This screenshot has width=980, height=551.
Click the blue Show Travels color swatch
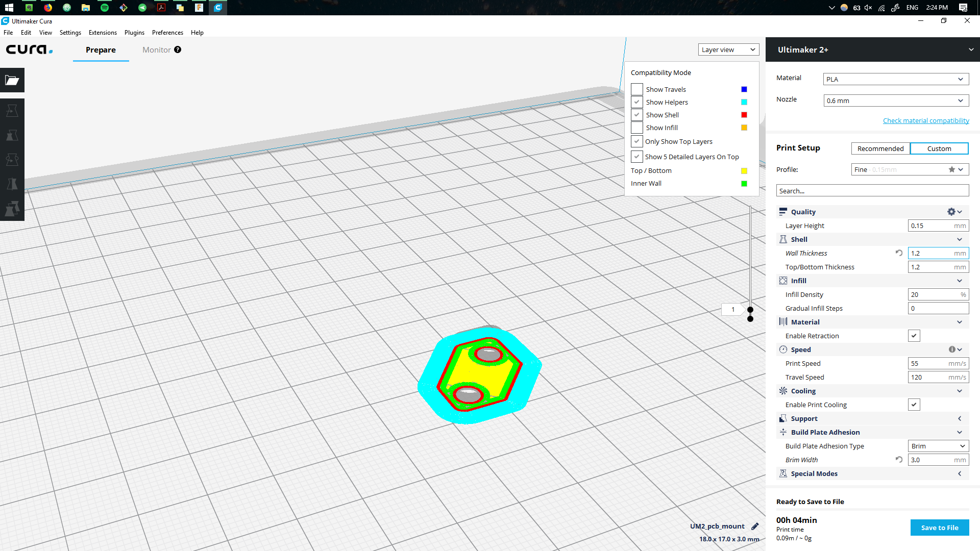(744, 89)
